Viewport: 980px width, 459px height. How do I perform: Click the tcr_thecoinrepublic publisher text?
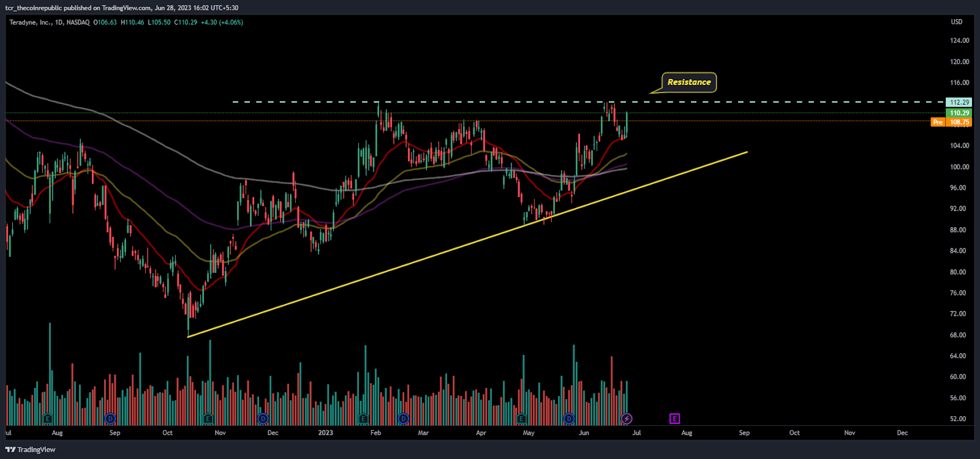point(33,7)
